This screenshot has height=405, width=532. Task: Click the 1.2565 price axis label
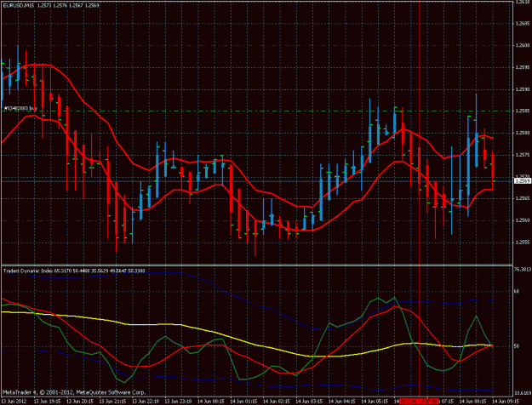click(522, 199)
